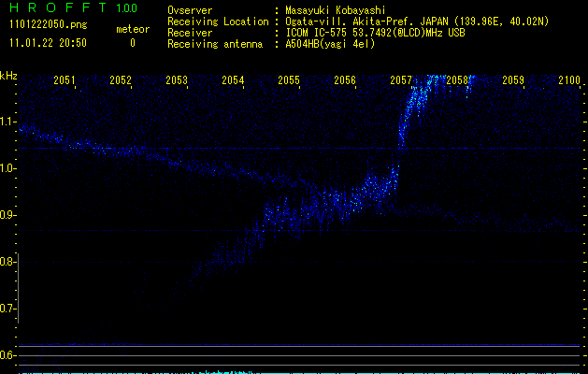This screenshot has width=588, height=374.
Task: Click the 2053 time marker
Action: tap(177, 80)
